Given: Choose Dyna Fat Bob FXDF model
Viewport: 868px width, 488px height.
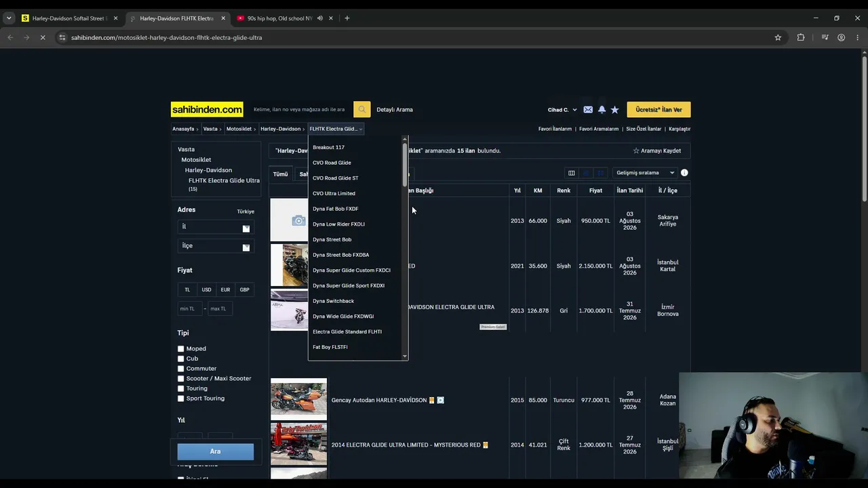Looking at the screenshot, I should [336, 209].
